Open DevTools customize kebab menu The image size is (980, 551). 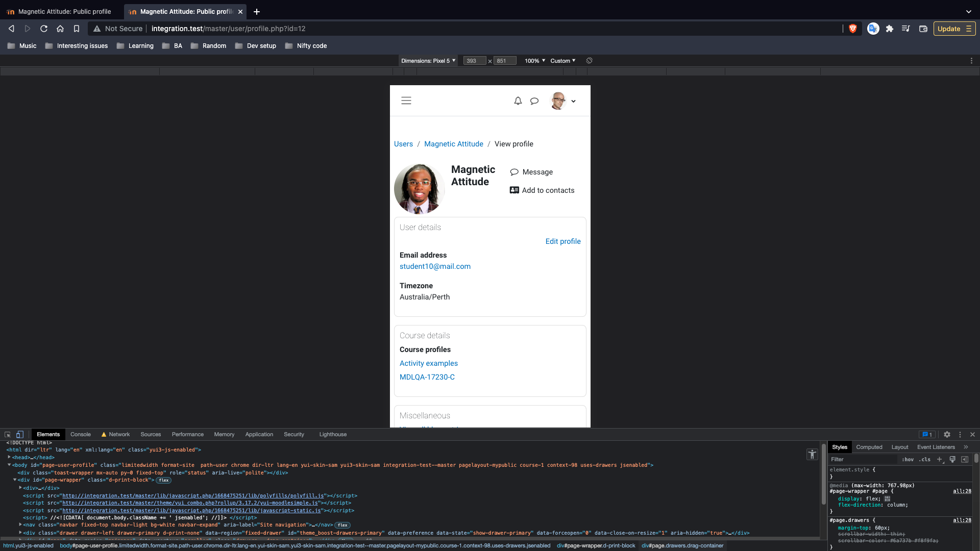[960, 435]
